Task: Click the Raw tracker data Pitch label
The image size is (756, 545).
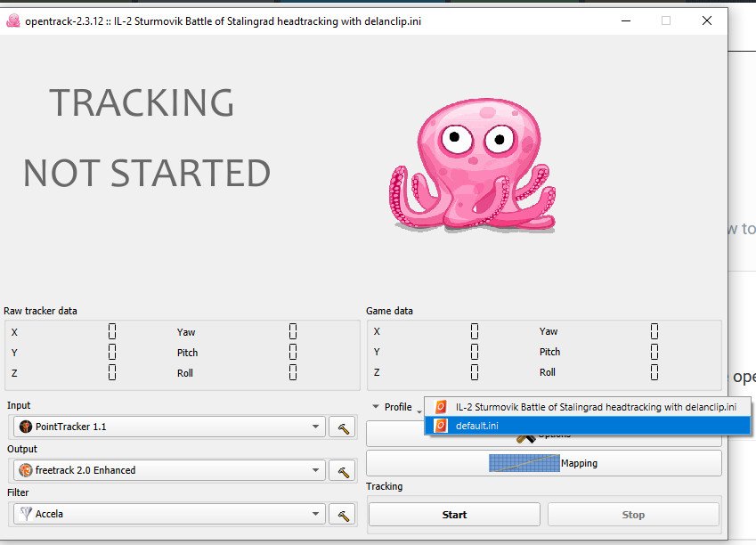Action: pos(187,353)
